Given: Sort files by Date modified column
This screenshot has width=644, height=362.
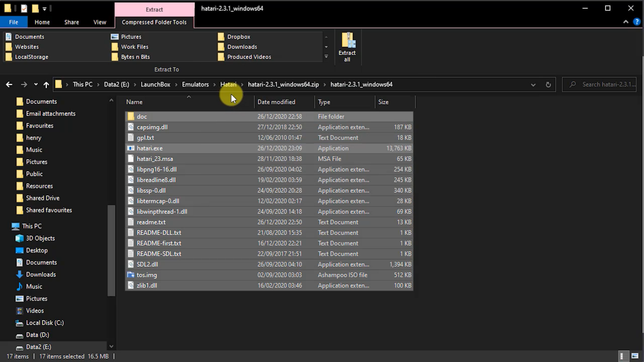Looking at the screenshot, I should 276,102.
